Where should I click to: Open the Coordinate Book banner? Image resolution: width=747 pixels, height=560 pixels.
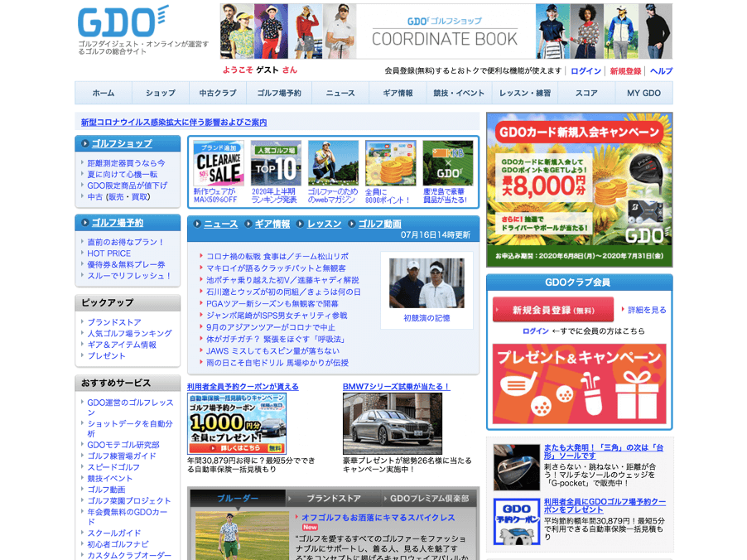(x=446, y=31)
